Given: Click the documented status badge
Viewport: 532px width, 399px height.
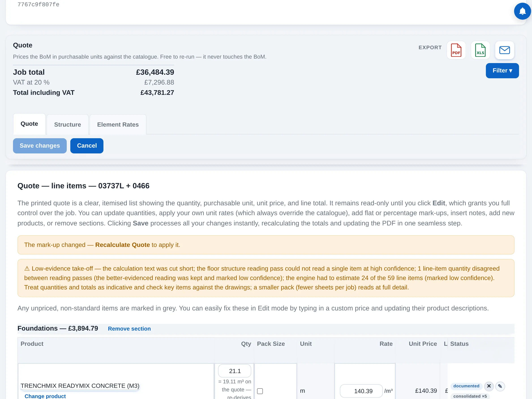Looking at the screenshot, I should click(466, 386).
